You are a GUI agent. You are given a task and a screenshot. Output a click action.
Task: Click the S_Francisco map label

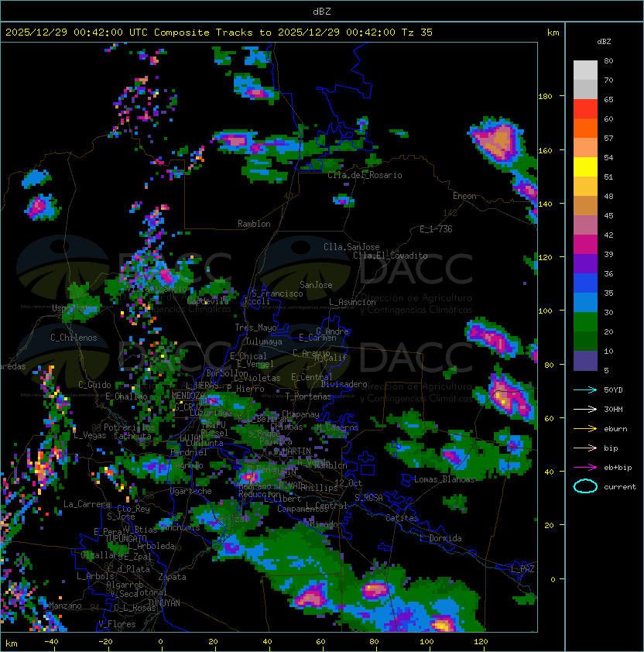point(277,293)
